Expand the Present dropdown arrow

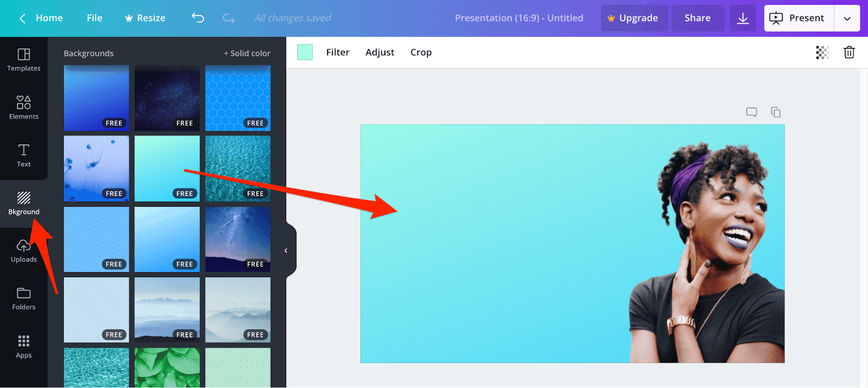[x=847, y=18]
